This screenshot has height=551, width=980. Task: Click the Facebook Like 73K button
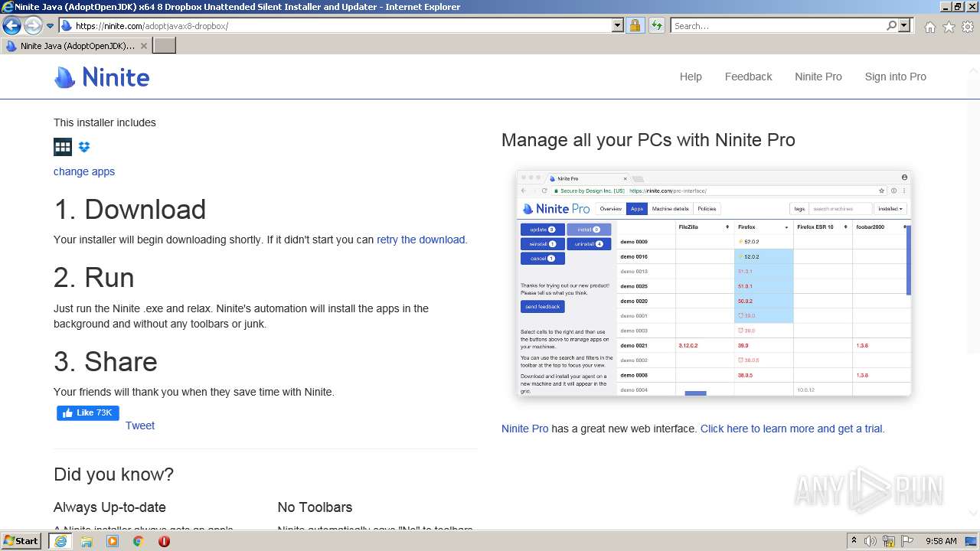[x=88, y=413]
